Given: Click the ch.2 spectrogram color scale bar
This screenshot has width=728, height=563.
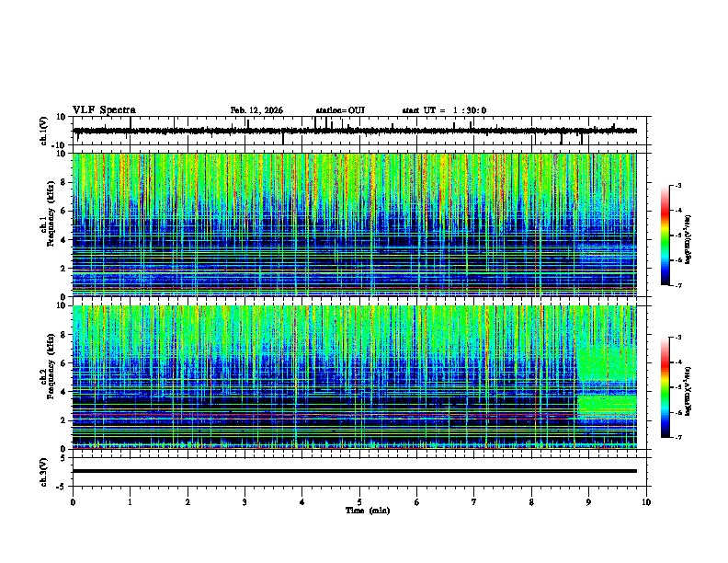Looking at the screenshot, I should (x=665, y=387).
